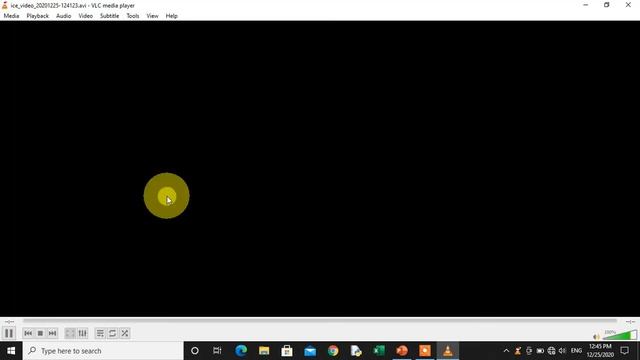640x360 pixels.
Task: Open the Help menu
Action: coord(171,16)
